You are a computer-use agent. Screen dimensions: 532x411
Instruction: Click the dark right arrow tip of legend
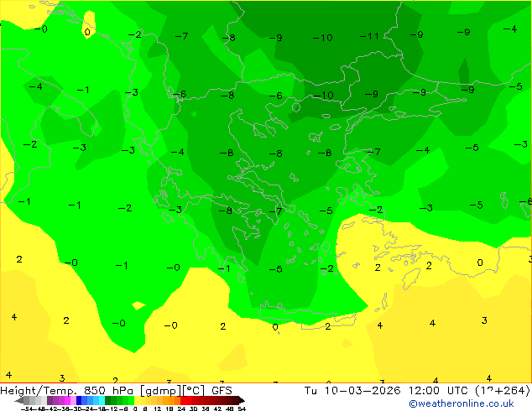(x=242, y=401)
